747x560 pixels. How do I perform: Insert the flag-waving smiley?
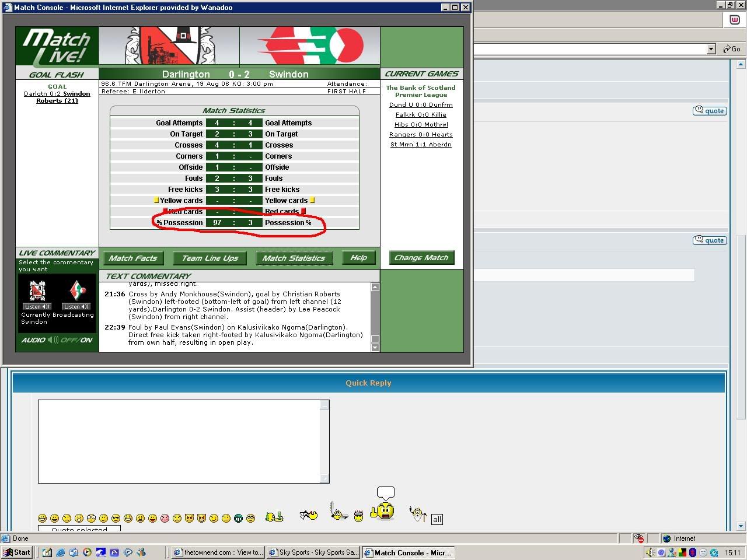[x=309, y=514]
